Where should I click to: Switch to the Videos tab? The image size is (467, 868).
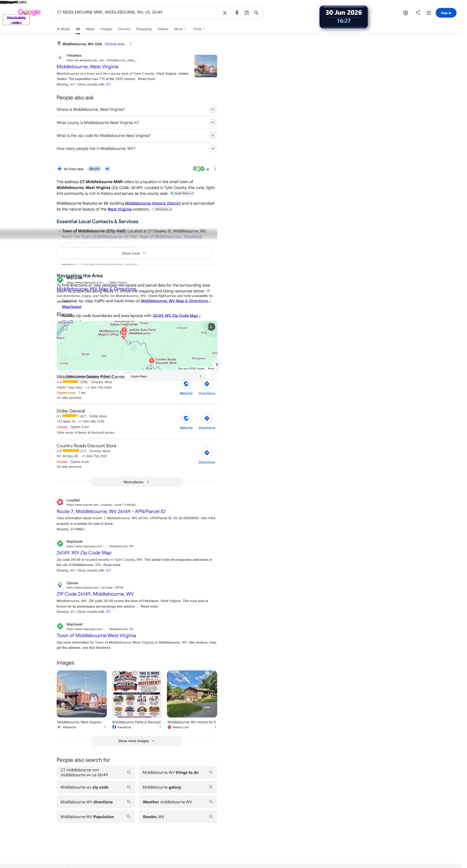click(163, 29)
